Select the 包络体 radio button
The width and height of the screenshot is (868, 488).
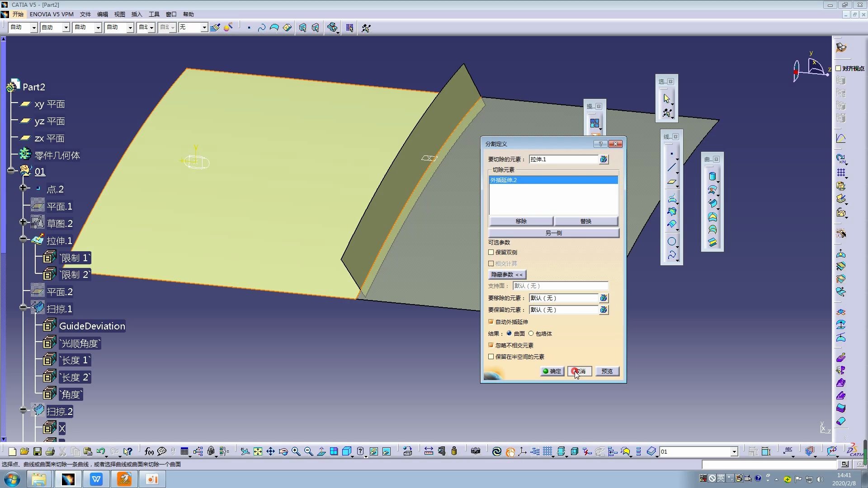[531, 333]
